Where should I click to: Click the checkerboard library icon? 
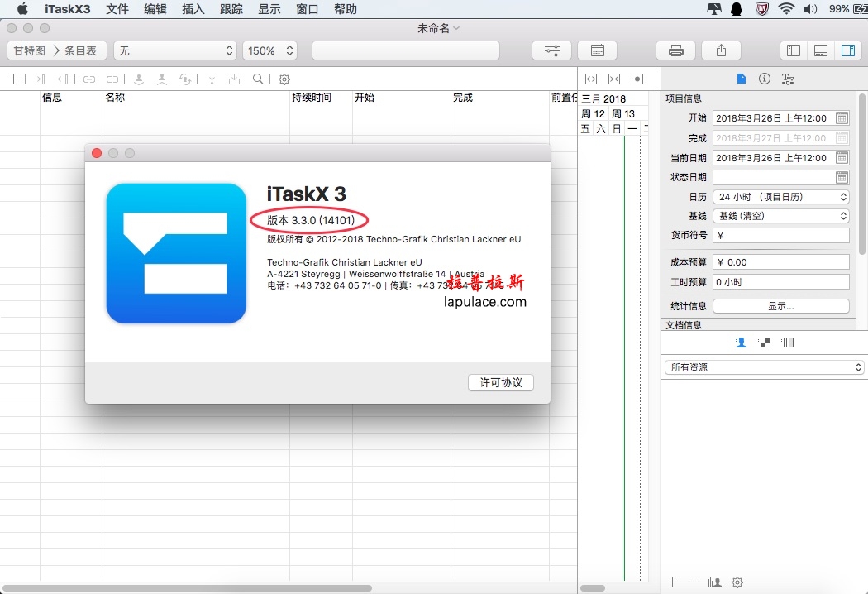765,343
